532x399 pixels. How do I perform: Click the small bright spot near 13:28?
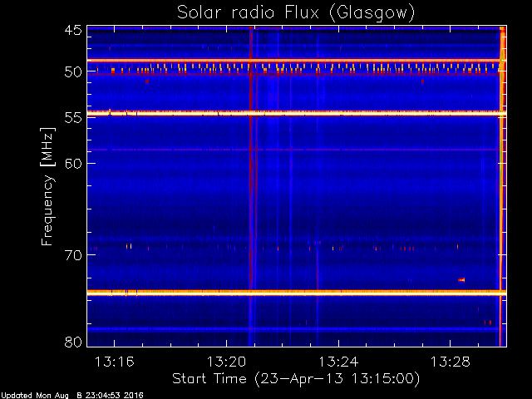[461, 280]
